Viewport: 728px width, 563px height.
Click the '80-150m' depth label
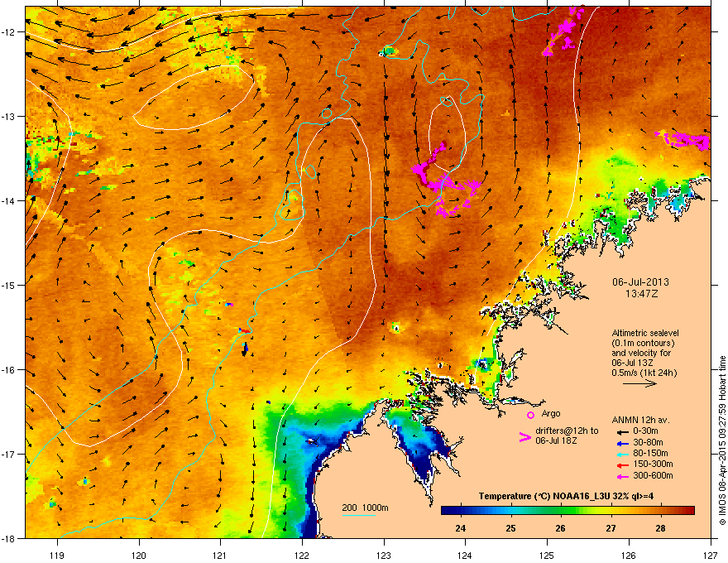650,454
